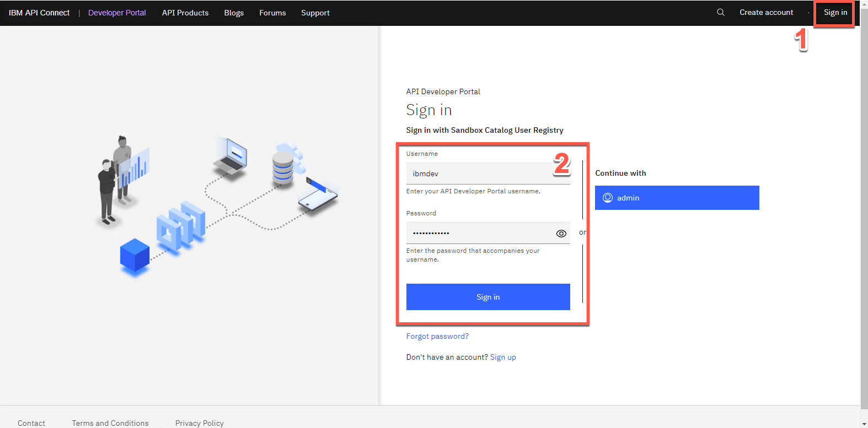868x428 pixels.
Task: Open the Support page
Action: pyautogui.click(x=315, y=13)
